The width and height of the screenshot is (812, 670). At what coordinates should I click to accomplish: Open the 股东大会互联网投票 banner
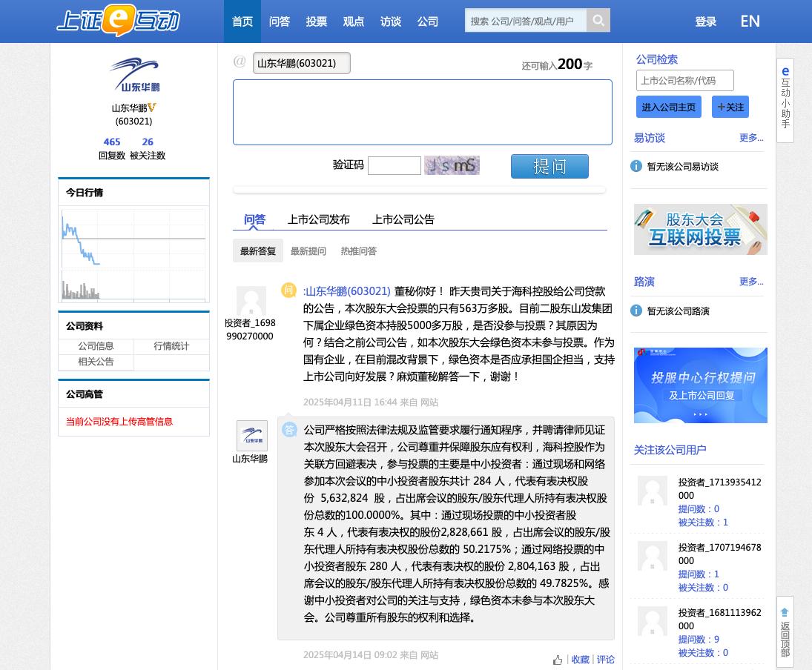tap(700, 230)
